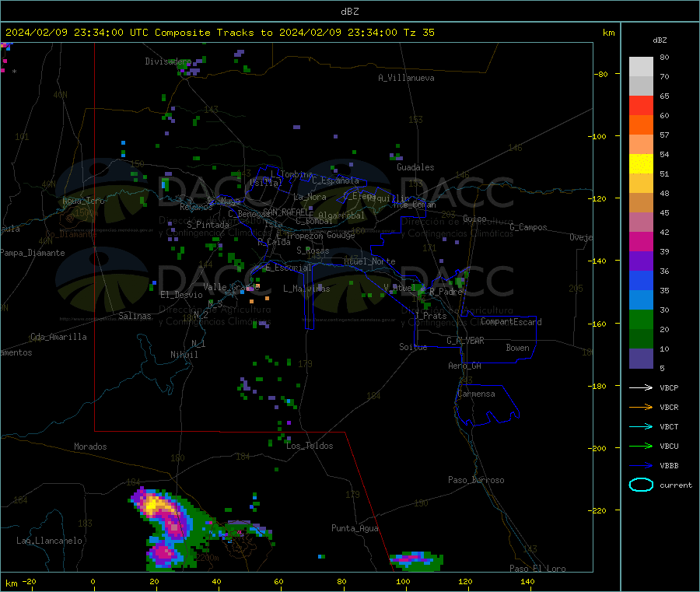This screenshot has width=700, height=592.
Task: Pick the magenta 39-42 dBZ legend swatch
Action: pyautogui.click(x=641, y=241)
